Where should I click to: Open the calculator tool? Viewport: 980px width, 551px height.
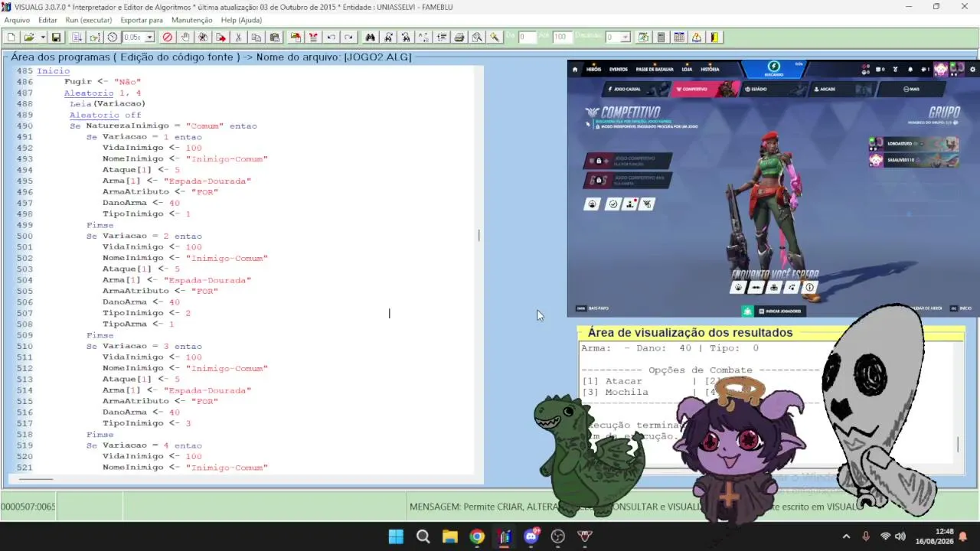point(661,37)
